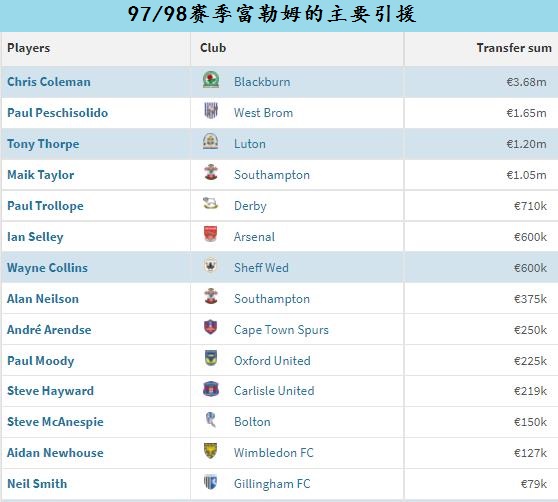Click the West Brom club crest
Screen dimensions: 558x502
[211, 110]
